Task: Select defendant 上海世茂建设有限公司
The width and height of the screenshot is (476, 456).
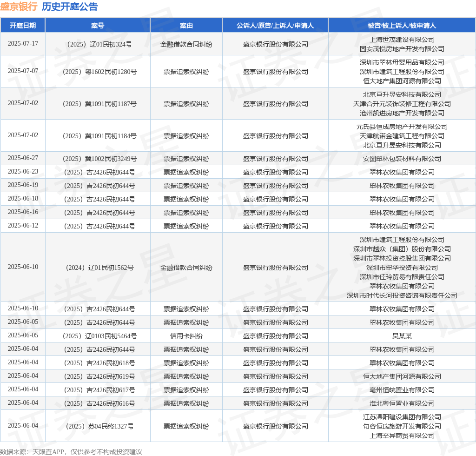Action: 402,40
